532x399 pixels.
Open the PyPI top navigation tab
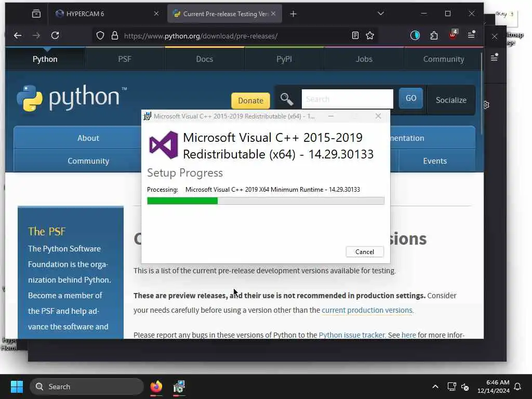point(284,59)
